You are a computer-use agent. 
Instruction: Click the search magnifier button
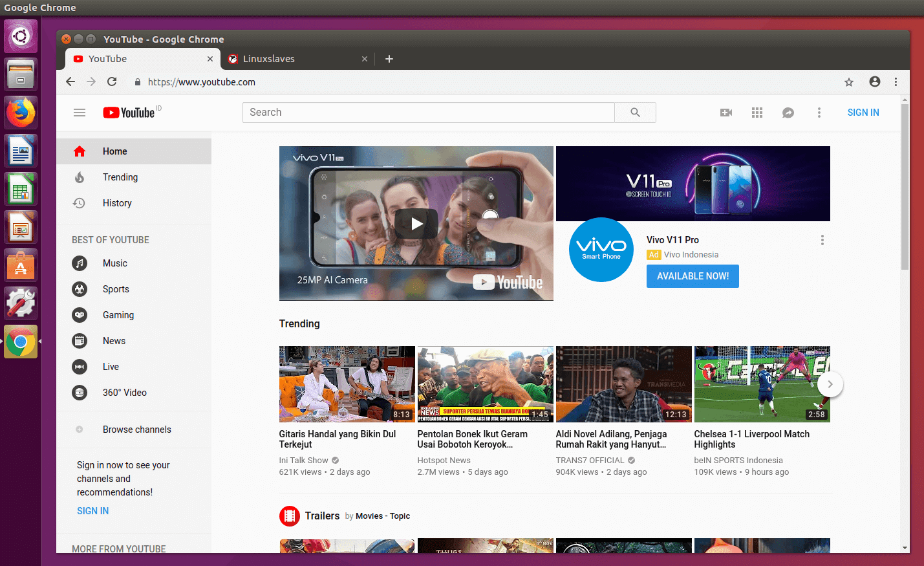[x=635, y=113]
